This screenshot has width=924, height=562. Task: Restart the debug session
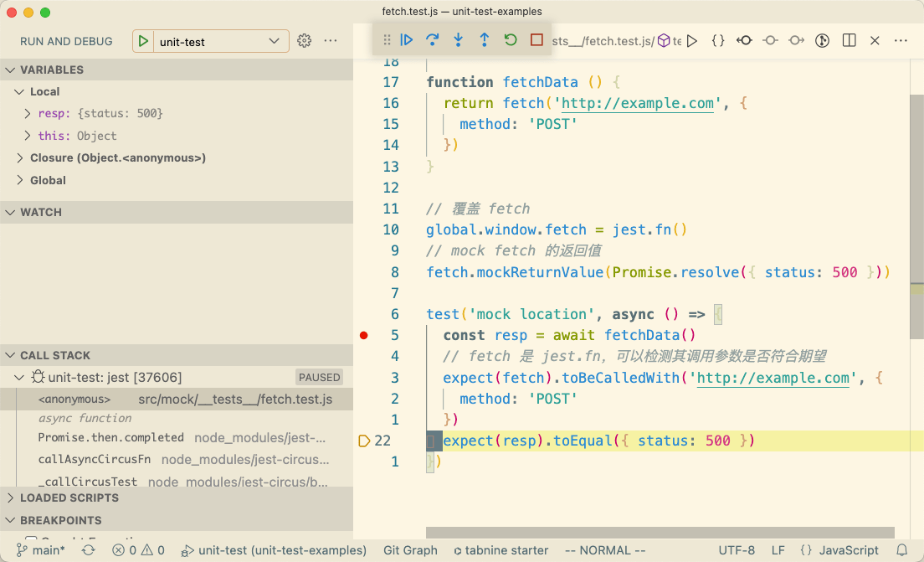pos(511,39)
